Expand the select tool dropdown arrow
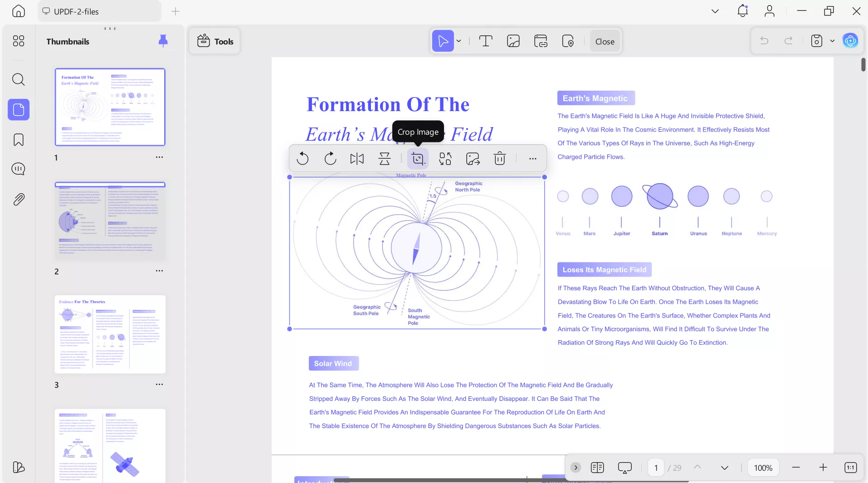 459,41
